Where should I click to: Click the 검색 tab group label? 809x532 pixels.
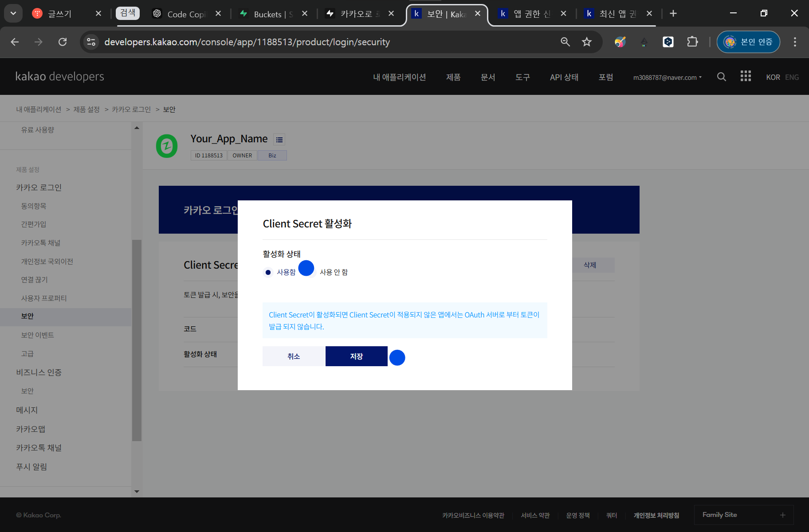point(128,13)
